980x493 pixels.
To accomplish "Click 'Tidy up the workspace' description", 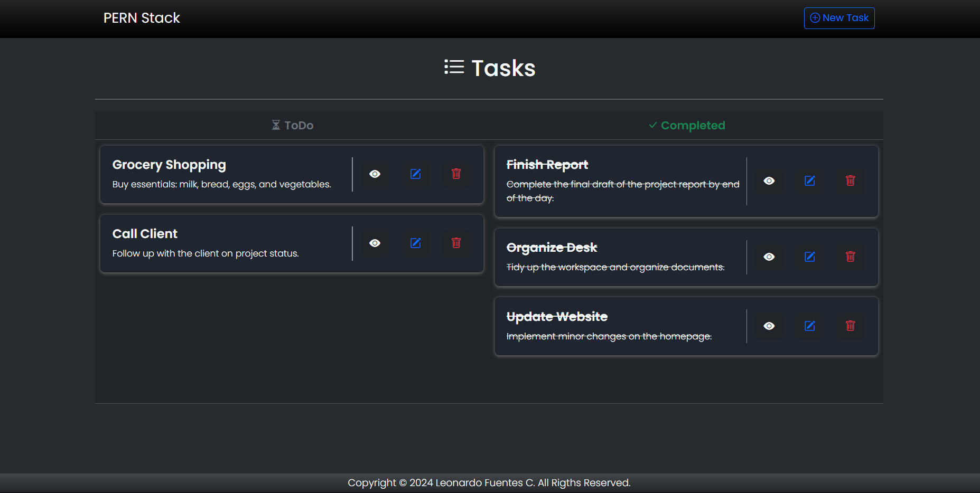I will click(615, 267).
